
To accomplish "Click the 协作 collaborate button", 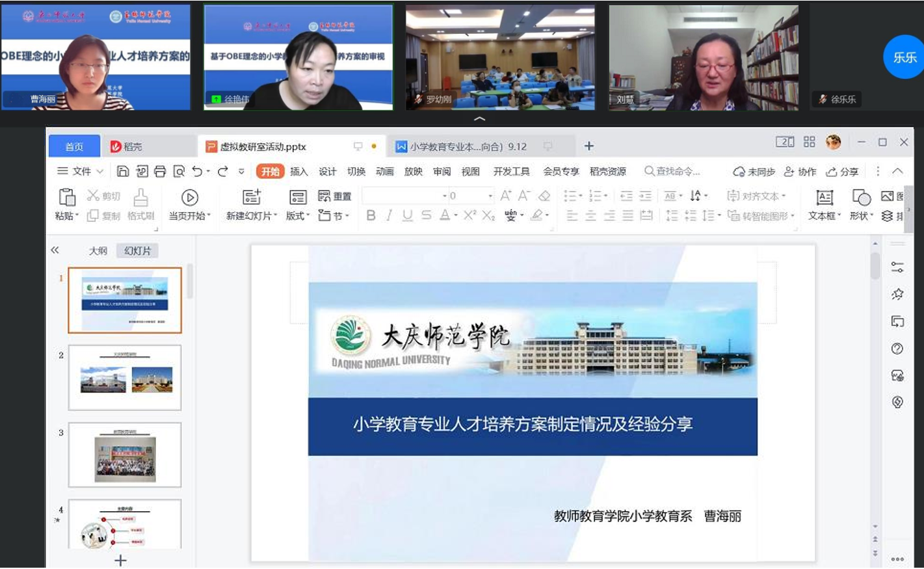I will (x=800, y=172).
